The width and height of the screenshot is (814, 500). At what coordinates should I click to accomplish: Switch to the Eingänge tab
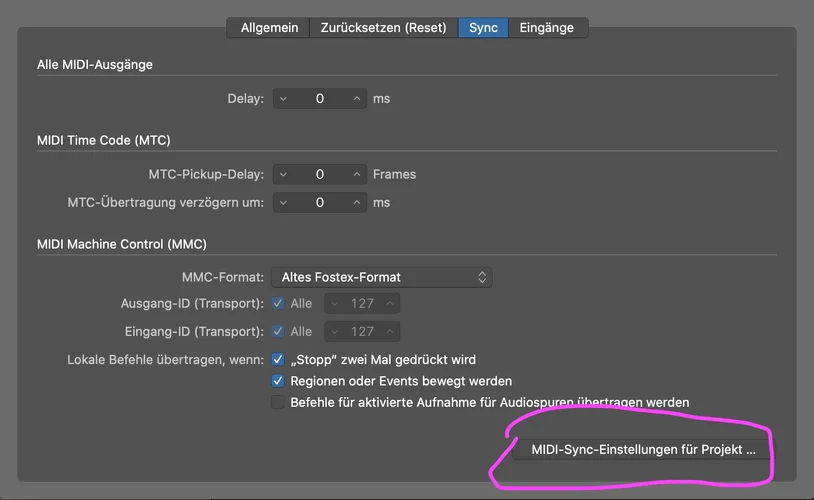click(x=547, y=28)
